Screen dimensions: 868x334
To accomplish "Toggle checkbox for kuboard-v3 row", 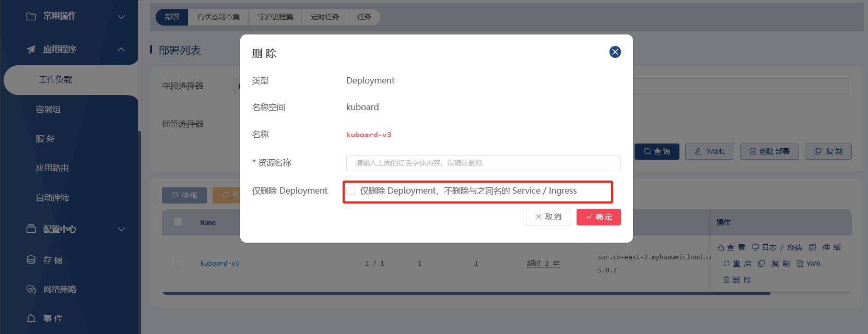I will click(178, 263).
